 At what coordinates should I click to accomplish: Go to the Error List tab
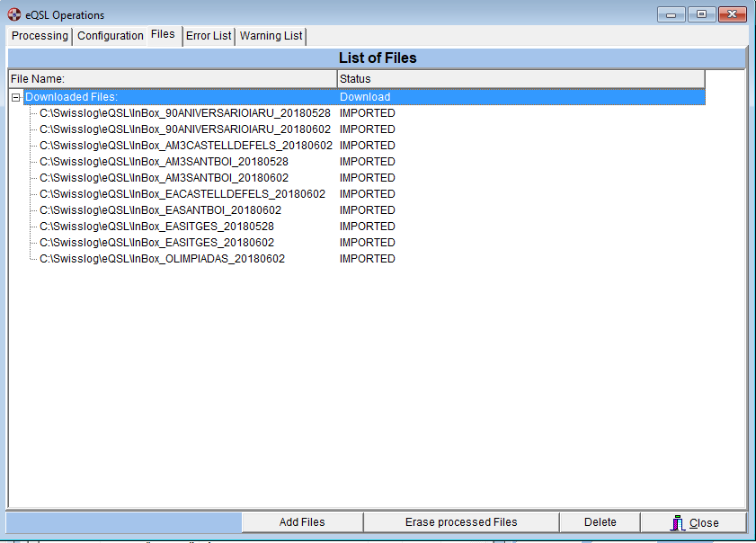pyautogui.click(x=209, y=36)
